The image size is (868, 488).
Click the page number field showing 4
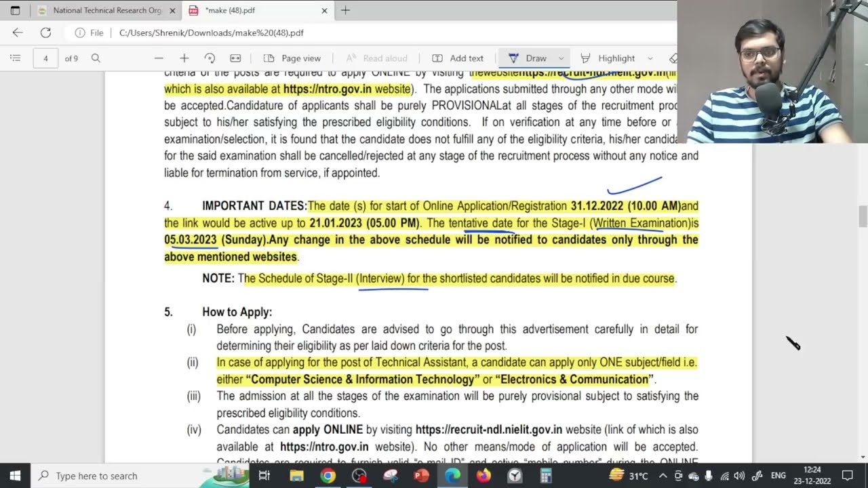(45, 58)
